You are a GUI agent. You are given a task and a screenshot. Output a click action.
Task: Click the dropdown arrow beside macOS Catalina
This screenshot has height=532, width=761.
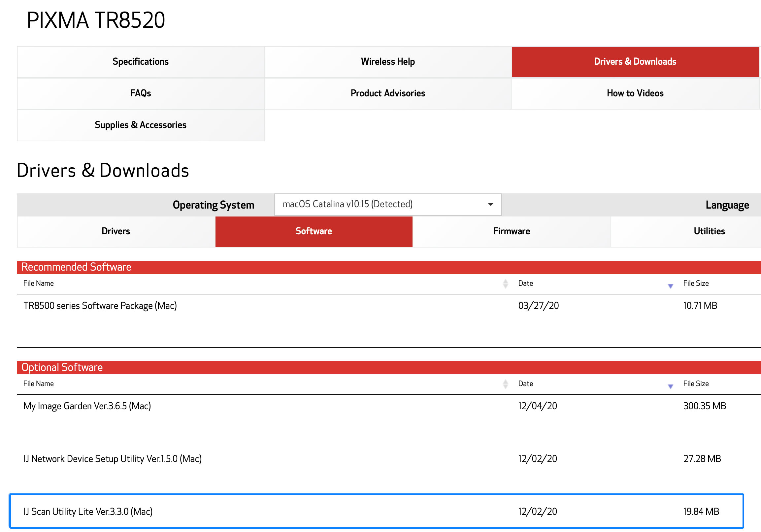click(x=490, y=204)
